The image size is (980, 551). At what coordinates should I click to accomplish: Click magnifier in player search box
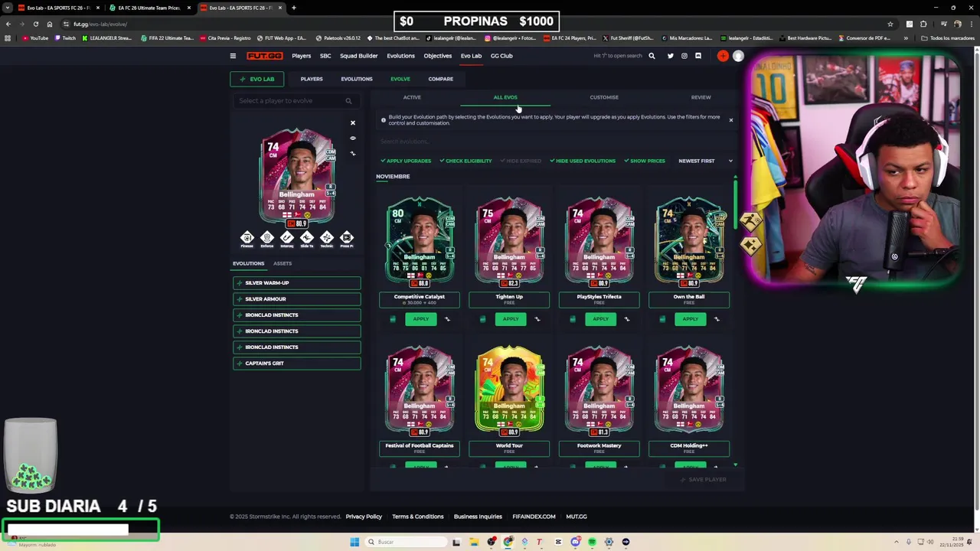coord(348,101)
